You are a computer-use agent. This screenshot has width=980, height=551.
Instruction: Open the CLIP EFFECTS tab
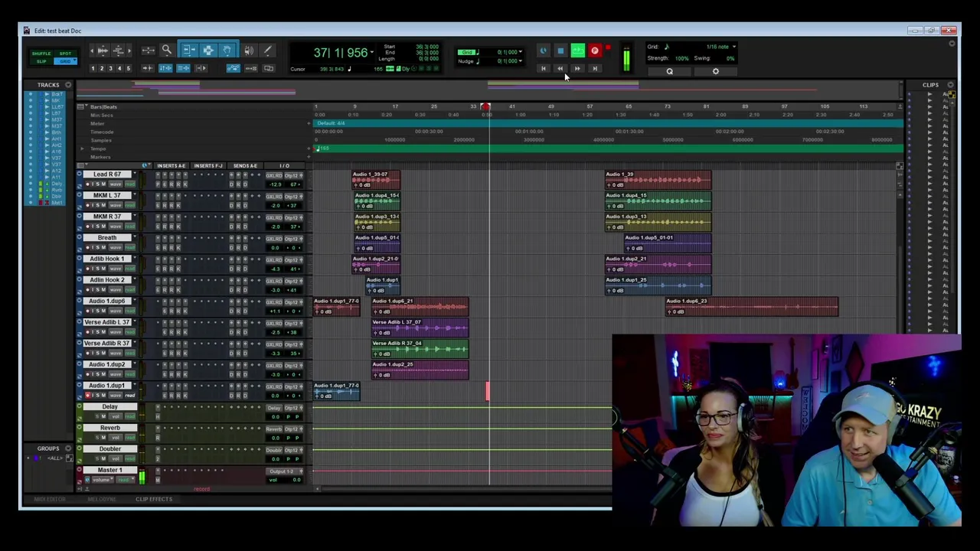point(154,499)
